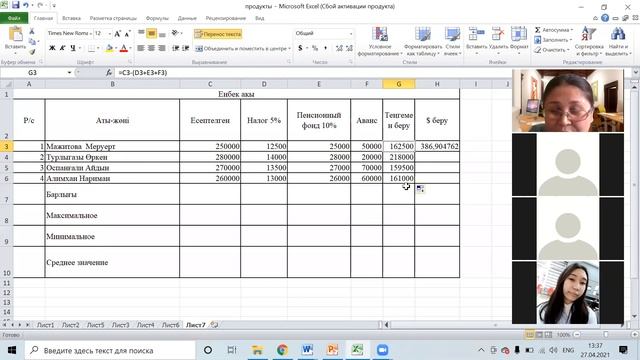This screenshot has height=360, width=640.
Task: Select the column G header
Action: point(399,84)
